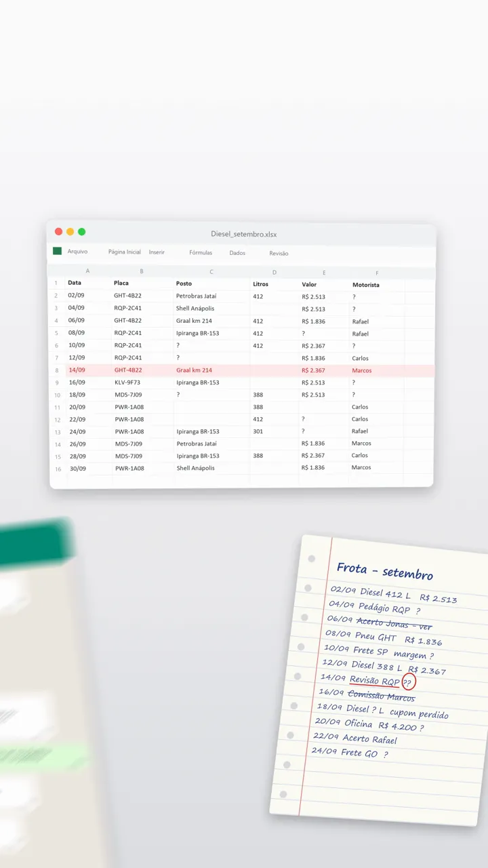Select column A header
This screenshot has height=868, width=488.
click(x=87, y=271)
